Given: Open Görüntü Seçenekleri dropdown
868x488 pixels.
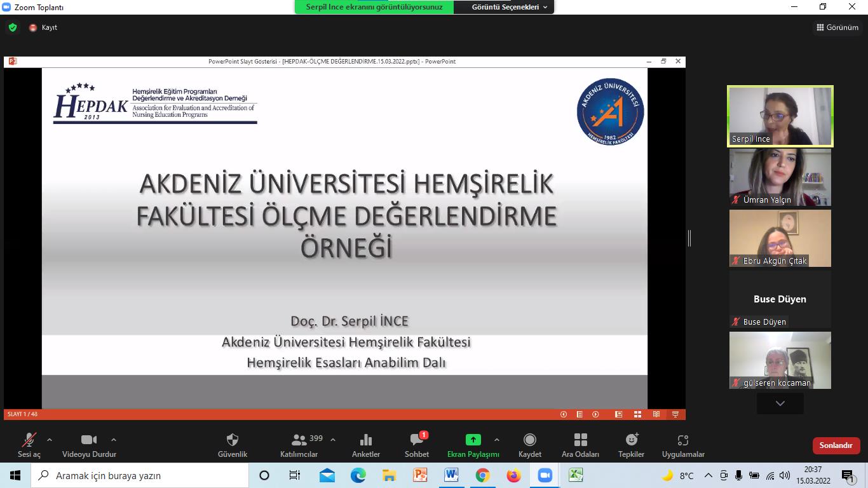Looking at the screenshot, I should tap(503, 8).
